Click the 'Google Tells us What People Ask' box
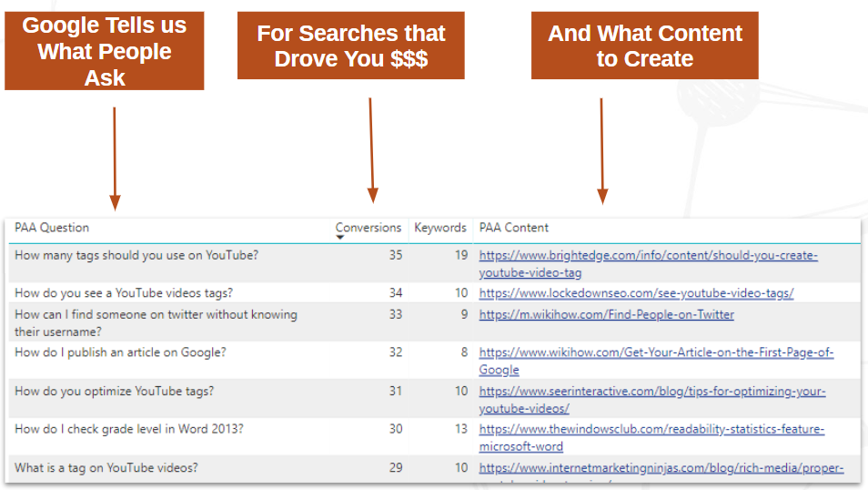 tap(104, 51)
